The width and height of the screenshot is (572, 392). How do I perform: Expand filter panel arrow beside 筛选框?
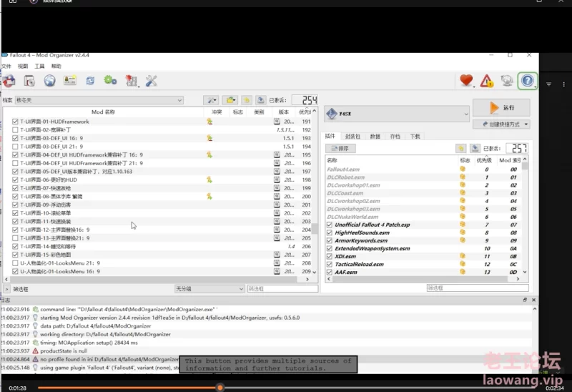click(x=6, y=289)
